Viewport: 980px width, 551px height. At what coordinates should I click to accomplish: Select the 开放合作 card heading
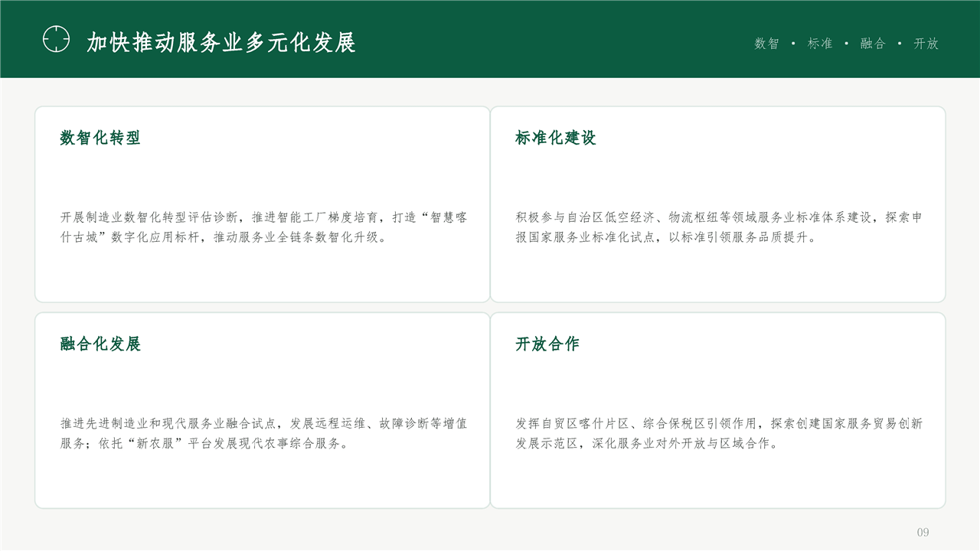click(x=547, y=344)
